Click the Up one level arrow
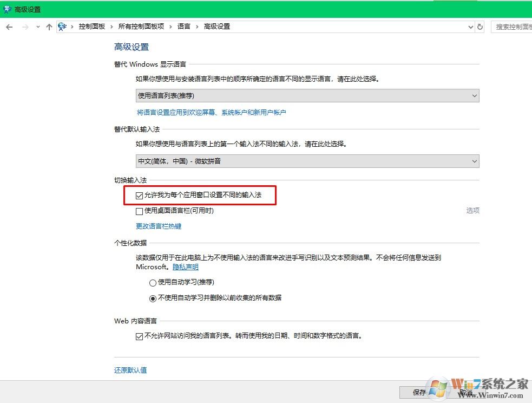 [x=49, y=27]
